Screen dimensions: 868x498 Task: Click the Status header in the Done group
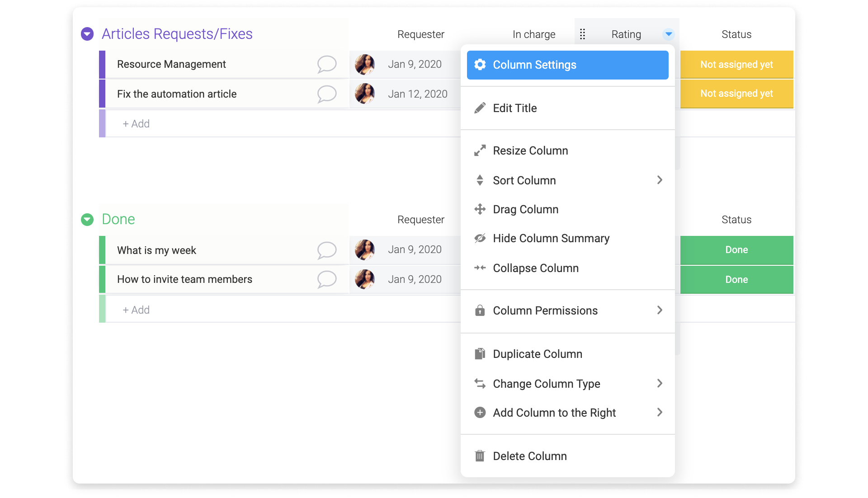tap(736, 220)
